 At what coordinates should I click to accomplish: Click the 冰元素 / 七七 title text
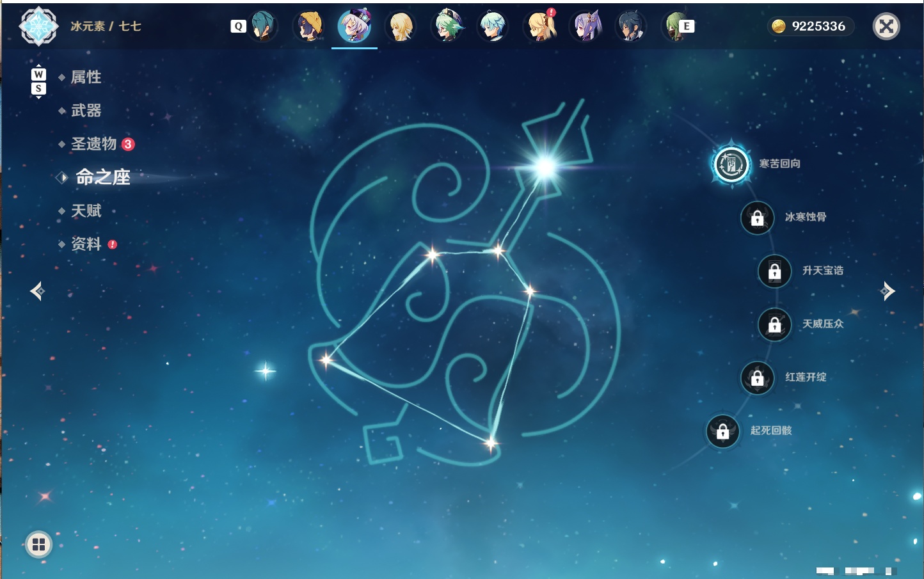[106, 26]
